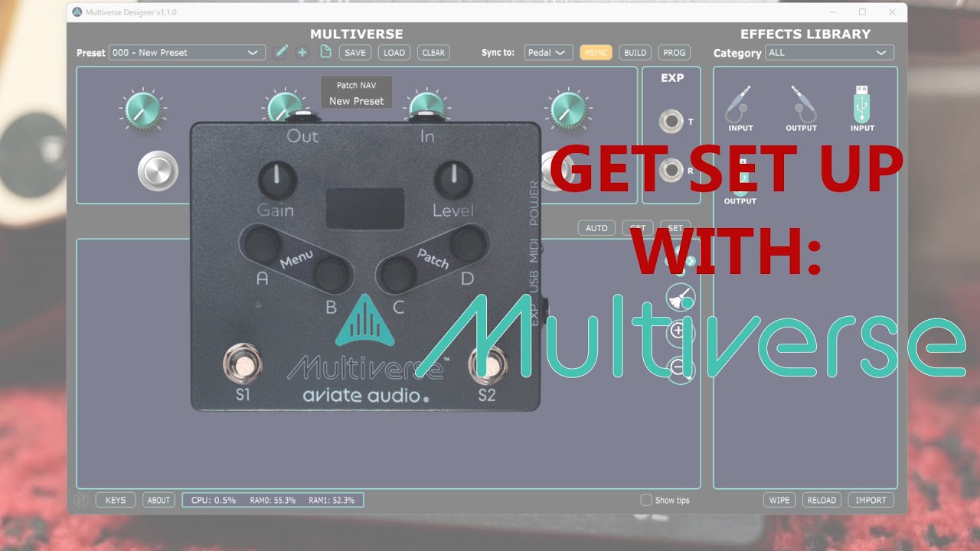Click the EXP panel label
The image size is (980, 551).
point(672,77)
